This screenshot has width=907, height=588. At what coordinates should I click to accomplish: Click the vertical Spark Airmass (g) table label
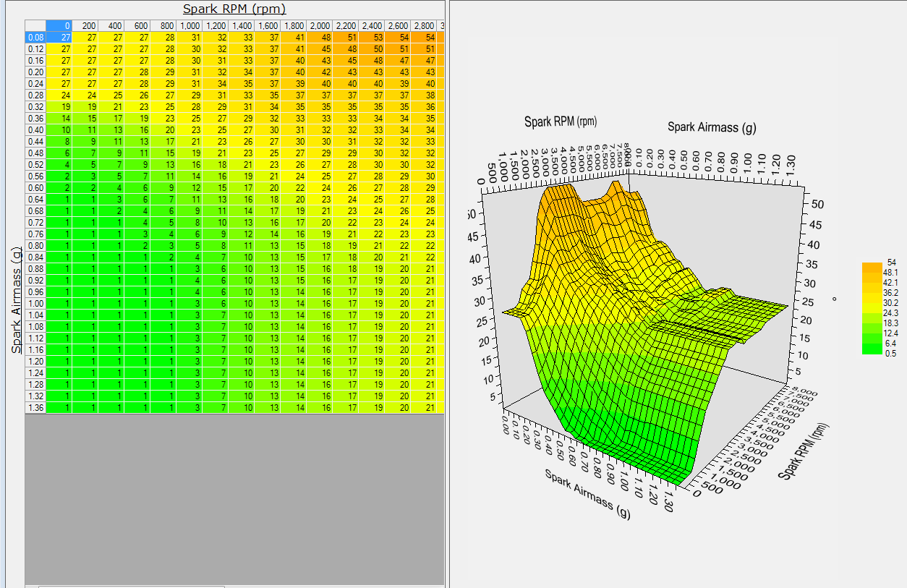(15, 299)
